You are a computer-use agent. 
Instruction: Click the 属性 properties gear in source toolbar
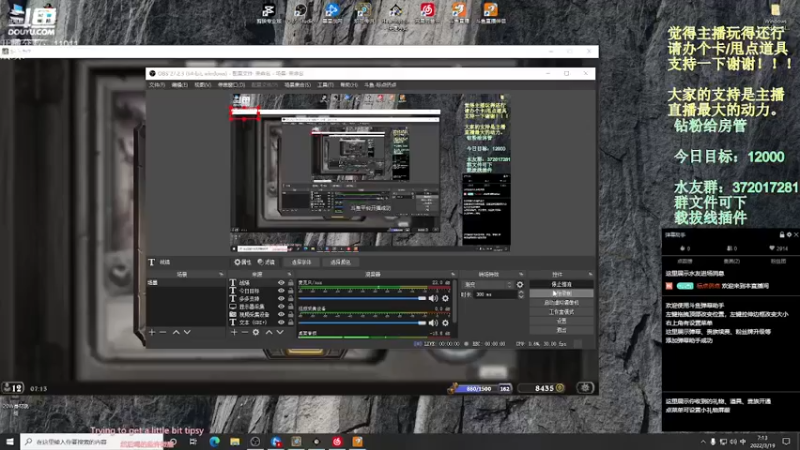tap(242, 262)
